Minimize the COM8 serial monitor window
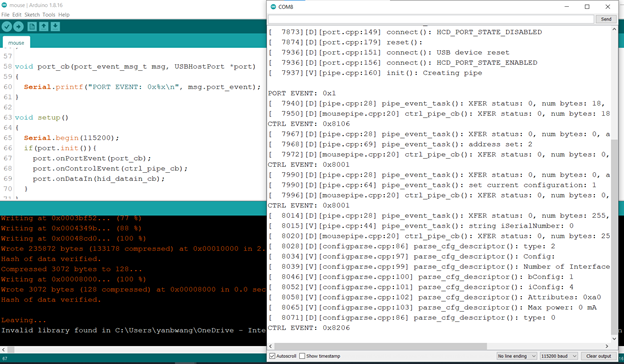624x364 pixels. pos(567,7)
